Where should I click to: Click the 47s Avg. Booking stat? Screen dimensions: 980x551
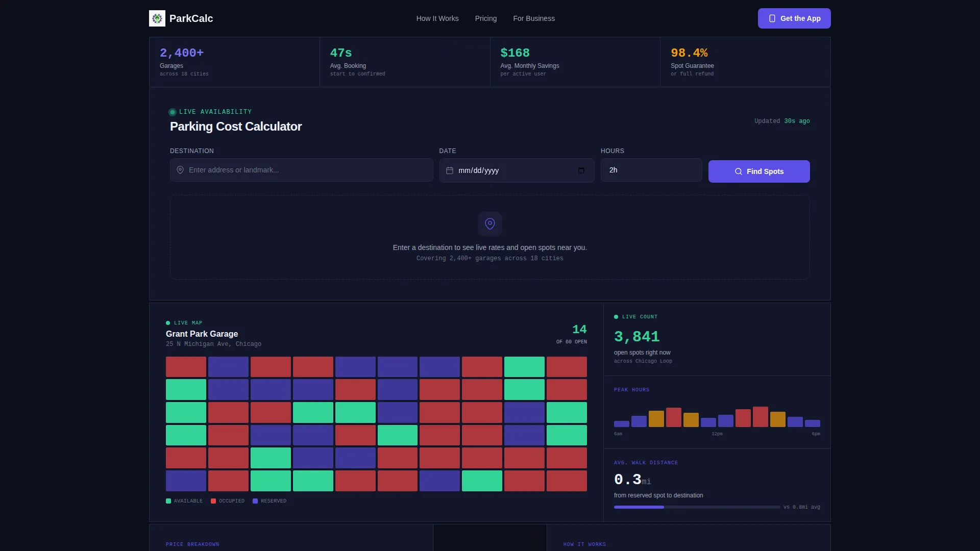(x=405, y=62)
